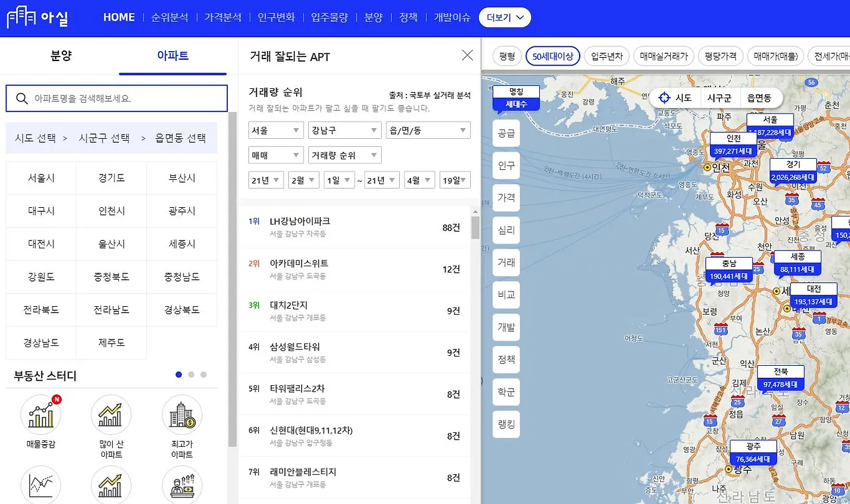850x504 pixels.
Task: Switch map markers to 세대수 display
Action: pyautogui.click(x=516, y=105)
